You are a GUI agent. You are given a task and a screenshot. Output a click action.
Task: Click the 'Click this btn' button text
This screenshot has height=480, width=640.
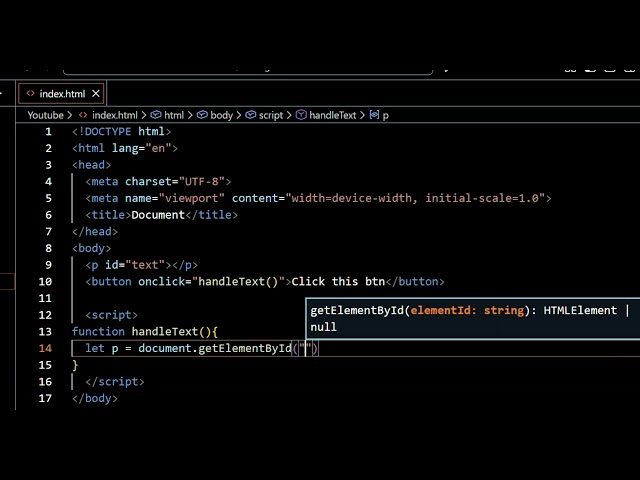coord(338,282)
